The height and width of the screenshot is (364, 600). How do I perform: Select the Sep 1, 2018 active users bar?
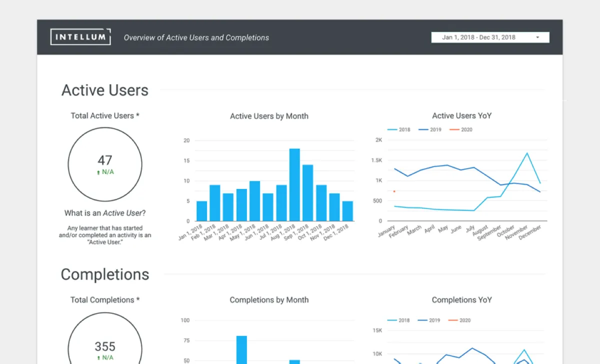tap(308, 192)
